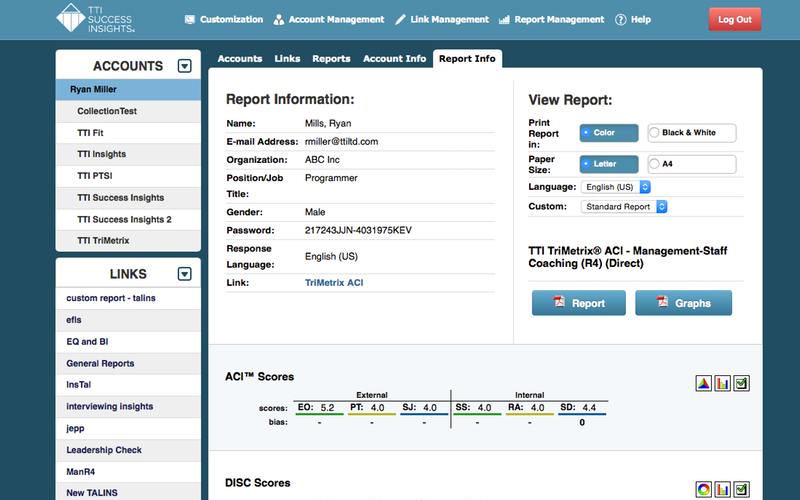Open the efls link
The height and width of the screenshot is (500, 800).
pyautogui.click(x=128, y=320)
